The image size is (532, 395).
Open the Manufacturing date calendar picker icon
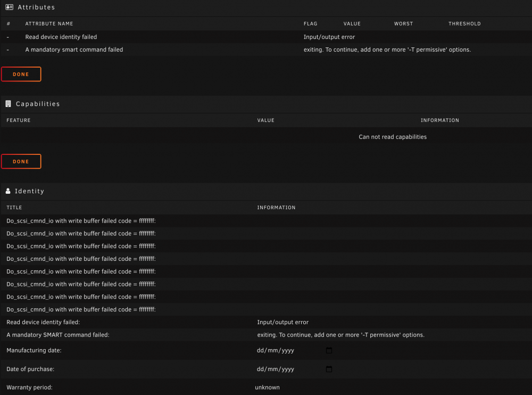(x=329, y=350)
